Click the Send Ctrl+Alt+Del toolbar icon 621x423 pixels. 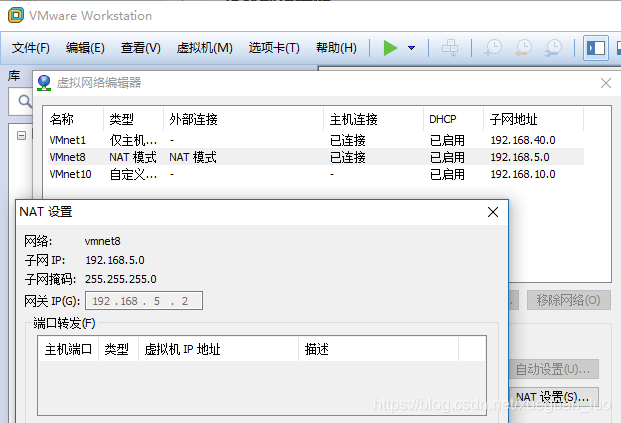coord(450,48)
